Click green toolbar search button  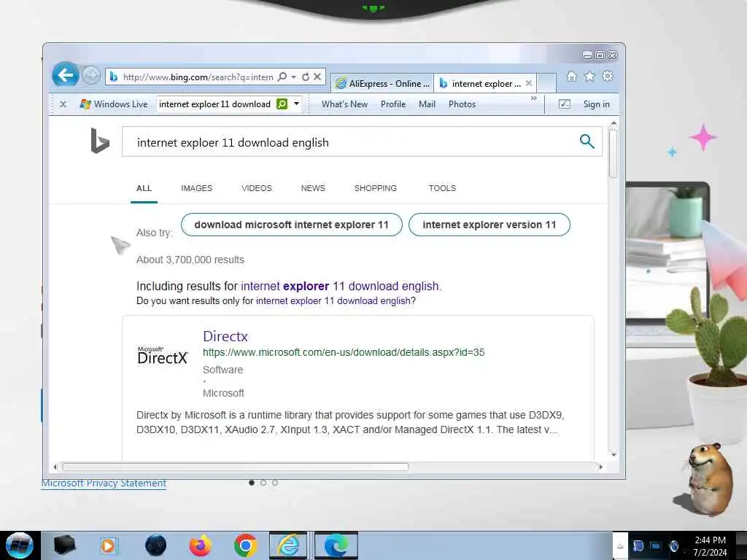pyautogui.click(x=282, y=104)
